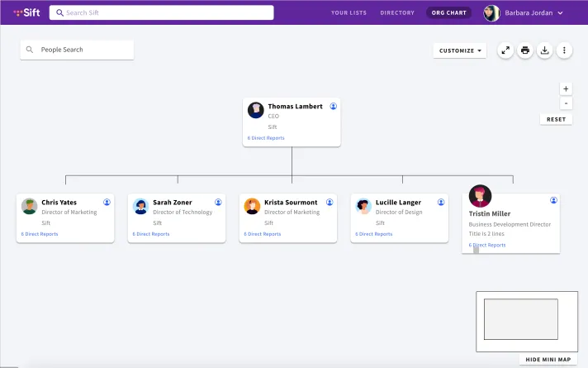
Task: Click the mini map viewport
Action: (521, 319)
